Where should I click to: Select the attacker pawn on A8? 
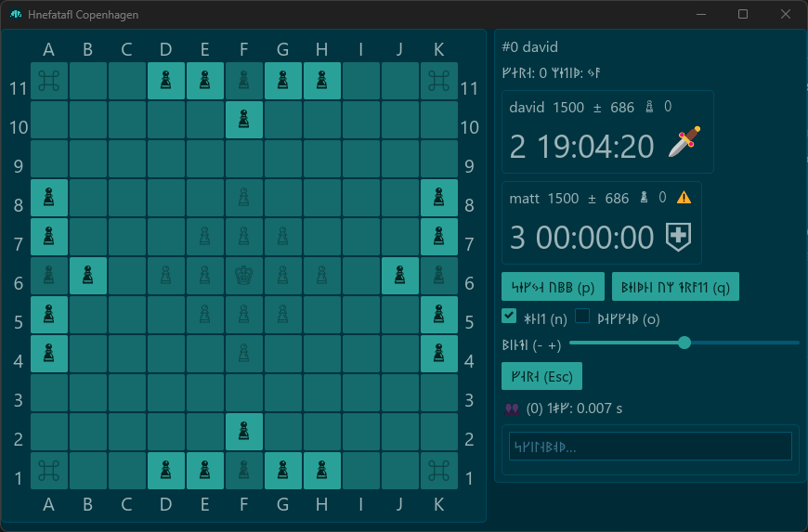coord(49,198)
